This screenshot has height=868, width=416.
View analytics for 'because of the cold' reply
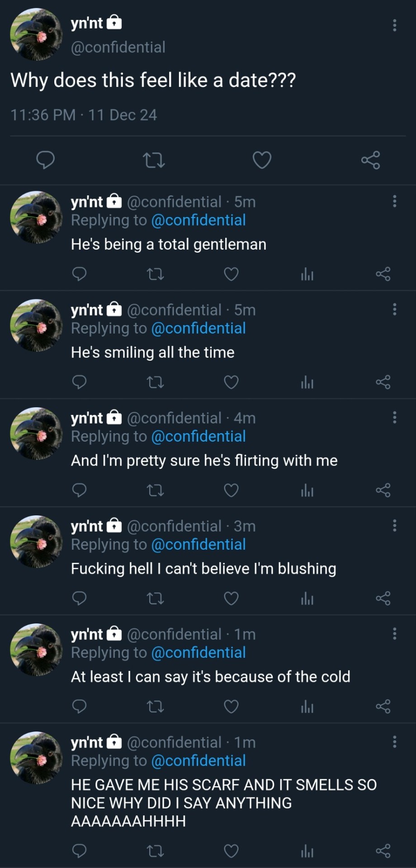click(x=307, y=706)
